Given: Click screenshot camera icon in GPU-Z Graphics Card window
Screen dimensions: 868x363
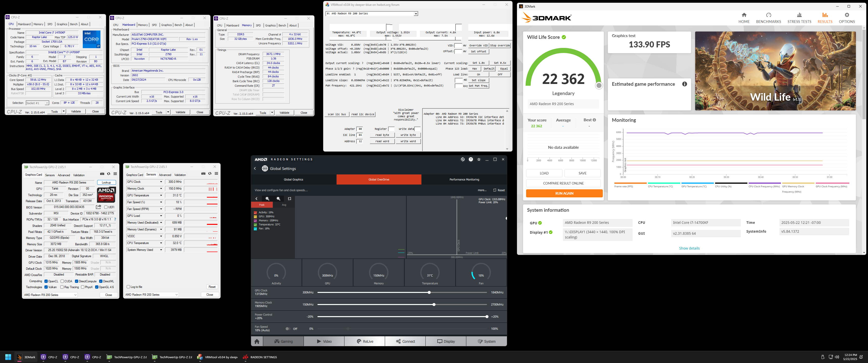Looking at the screenshot, I should [x=102, y=174].
